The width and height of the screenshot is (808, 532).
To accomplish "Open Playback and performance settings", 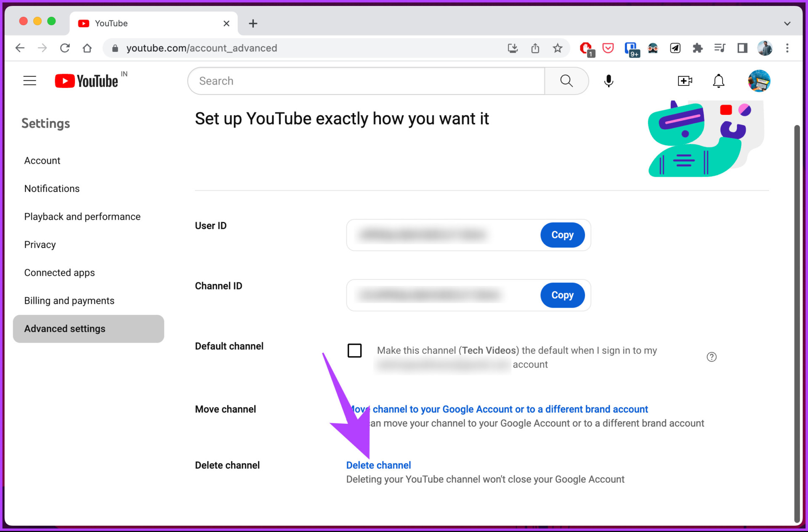I will point(82,216).
